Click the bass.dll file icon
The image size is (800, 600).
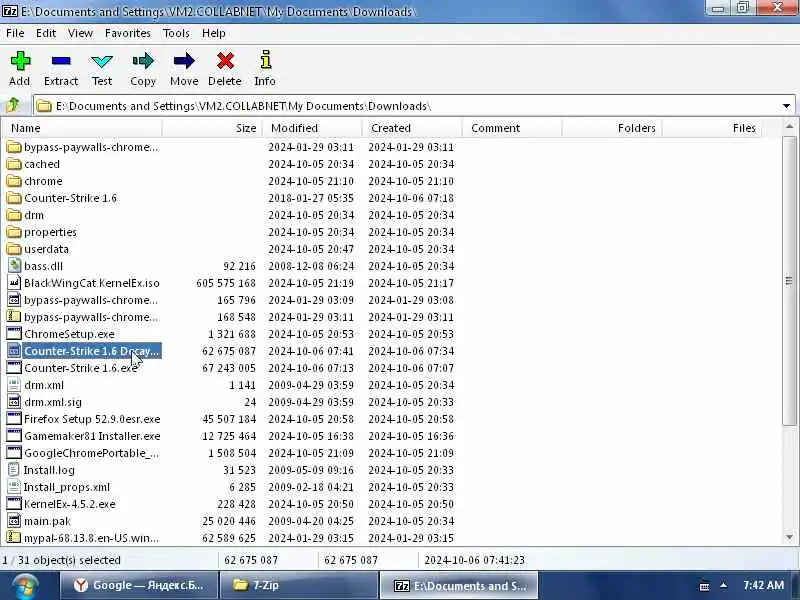[x=14, y=266]
